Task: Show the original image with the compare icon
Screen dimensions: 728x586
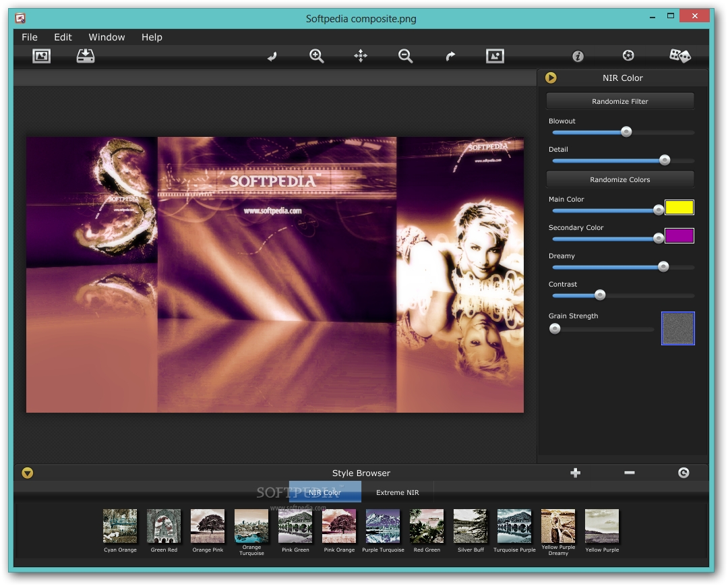Action: coord(495,56)
